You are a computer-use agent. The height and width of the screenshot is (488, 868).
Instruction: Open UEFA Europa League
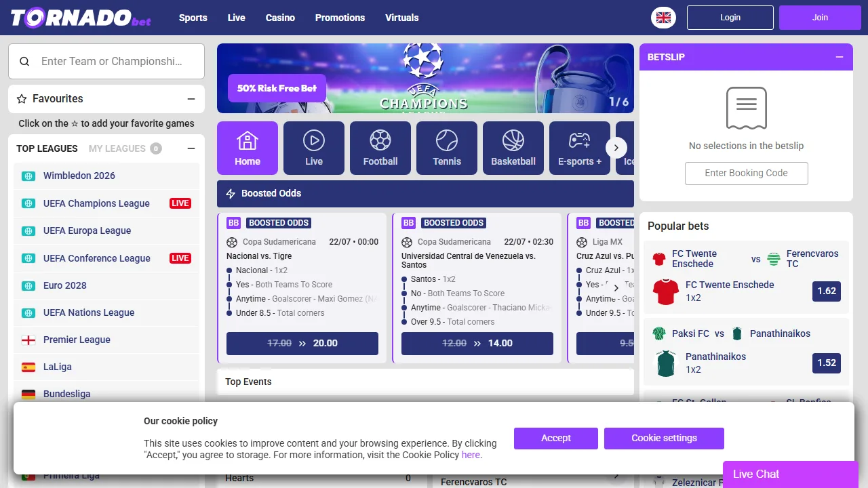coord(106,231)
